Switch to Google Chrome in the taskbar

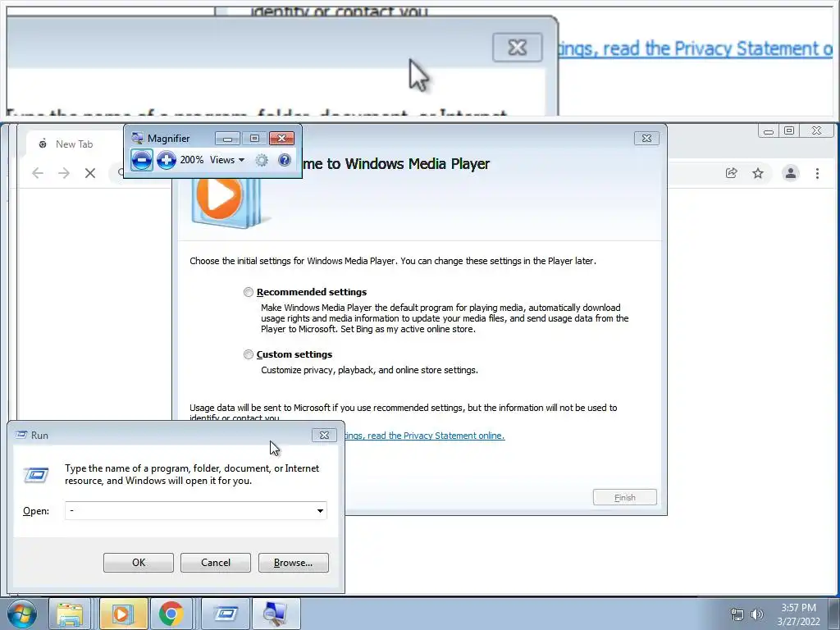(x=171, y=614)
